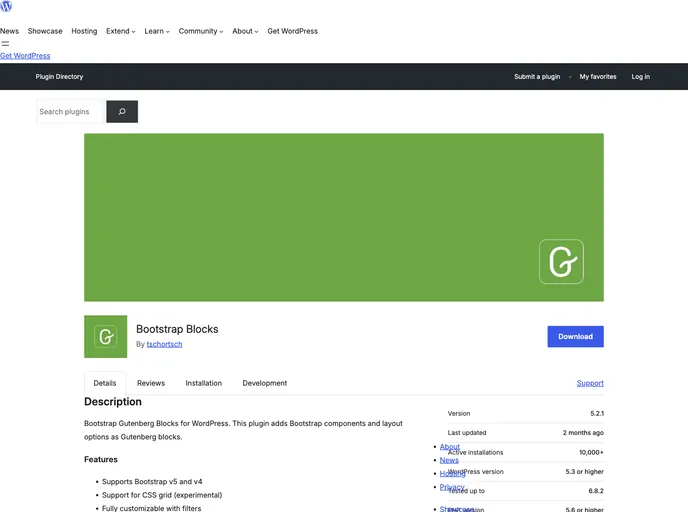Screen dimensions: 688x512
Task: Click the overlapping News footer link
Action: click(449, 460)
